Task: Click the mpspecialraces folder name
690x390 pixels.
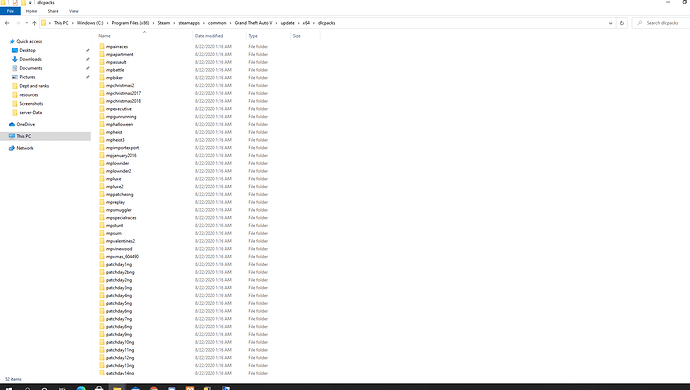Action: tap(121, 217)
